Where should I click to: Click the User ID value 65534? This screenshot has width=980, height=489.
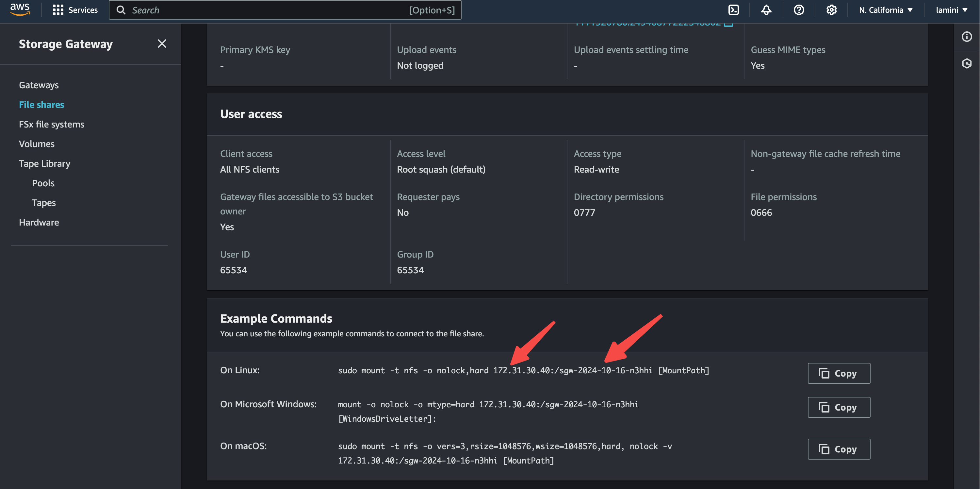click(x=233, y=270)
